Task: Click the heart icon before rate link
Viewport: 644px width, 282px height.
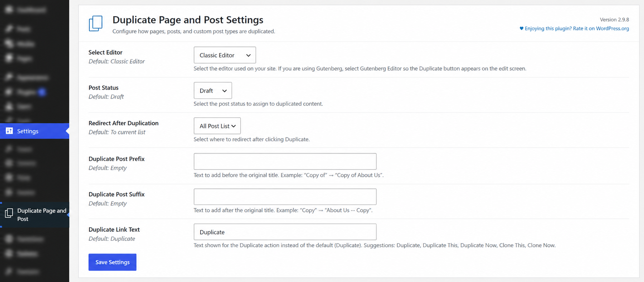Action: (521, 29)
